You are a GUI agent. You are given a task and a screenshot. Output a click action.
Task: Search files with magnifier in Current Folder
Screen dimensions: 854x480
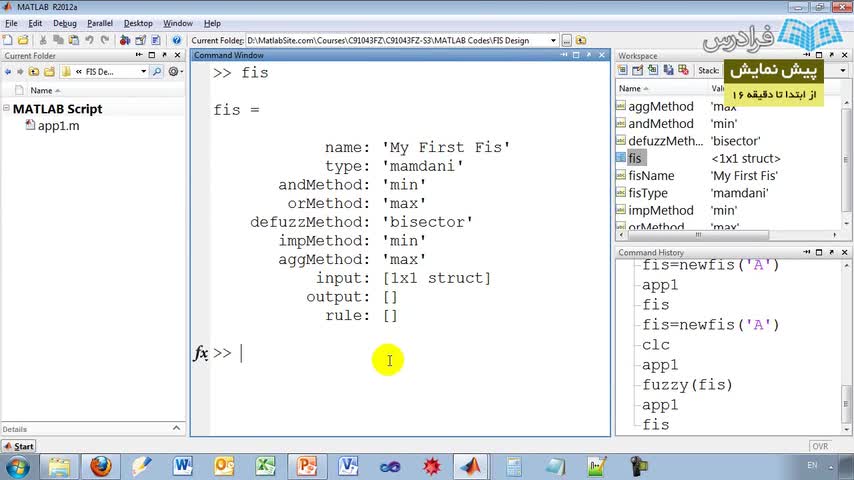point(157,71)
